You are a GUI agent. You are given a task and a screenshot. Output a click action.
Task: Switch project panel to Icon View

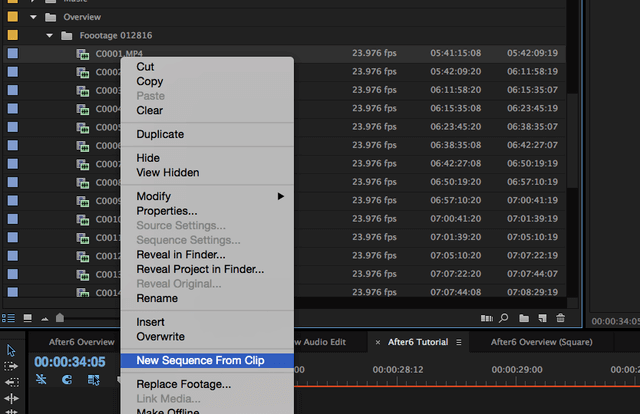click(x=27, y=318)
